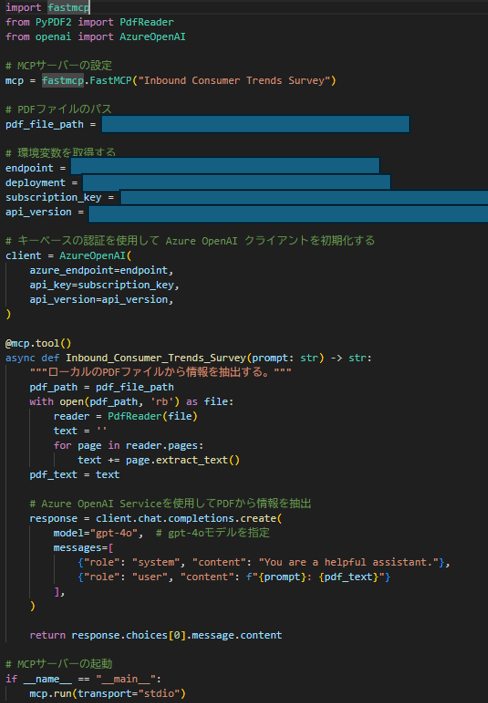Click the docstring 'ローカルのPDFファイルから情報を抽出する。'

pyautogui.click(x=161, y=372)
